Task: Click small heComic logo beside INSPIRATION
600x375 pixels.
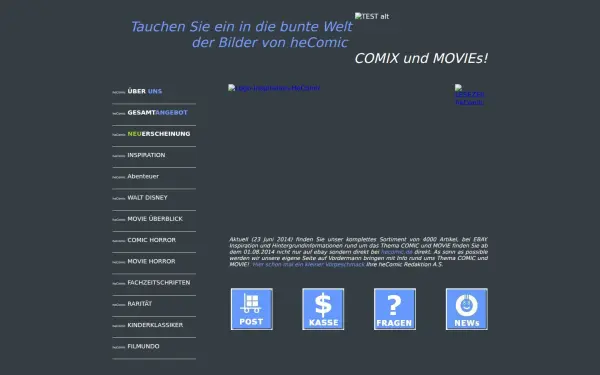Action: pos(119,156)
